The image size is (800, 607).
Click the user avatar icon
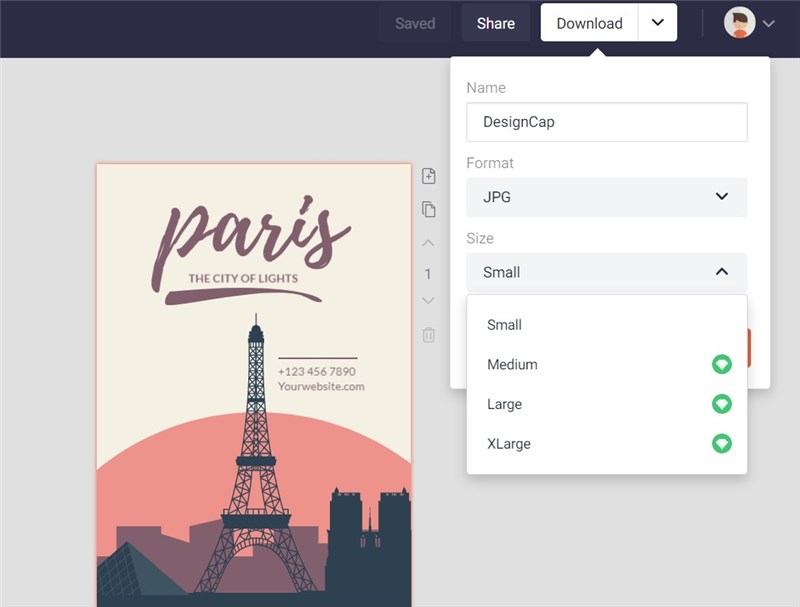pos(739,22)
